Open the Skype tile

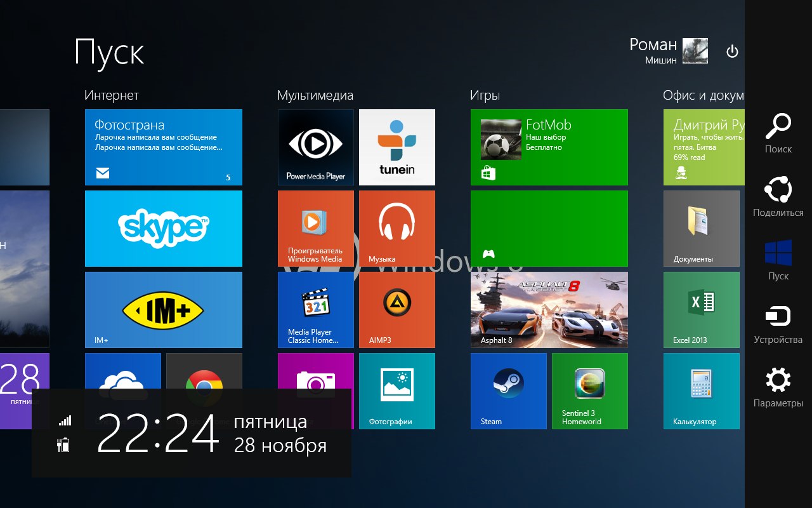click(x=163, y=229)
